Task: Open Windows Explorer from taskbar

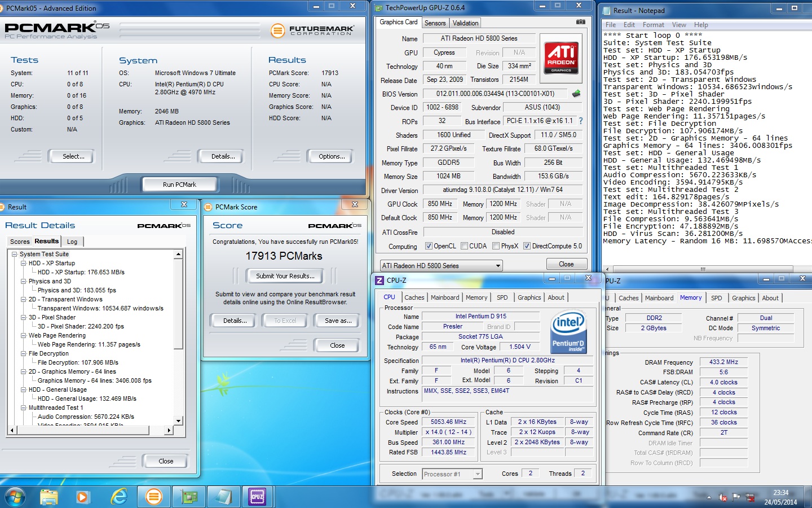Action: pyautogui.click(x=49, y=497)
